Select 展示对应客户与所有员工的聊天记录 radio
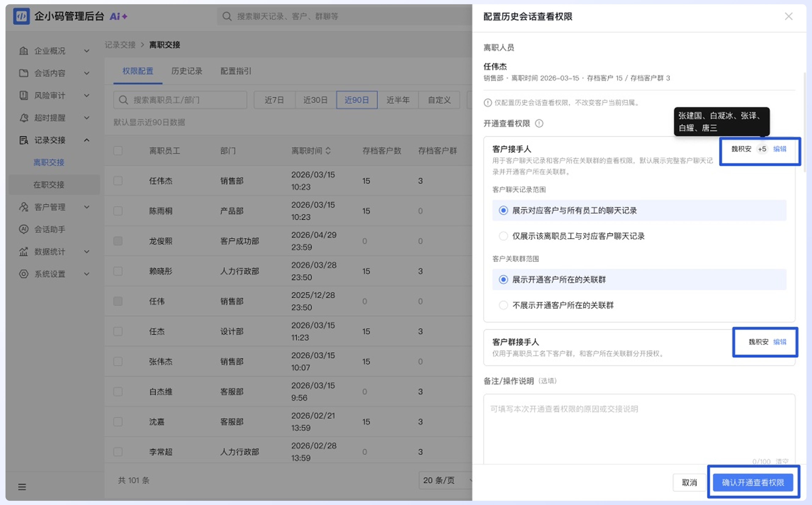Image resolution: width=812 pixels, height=505 pixels. pyautogui.click(x=503, y=210)
